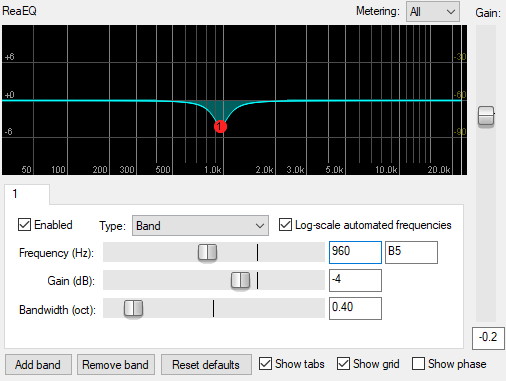Click the Reset defaults button
The height and width of the screenshot is (381, 506).
pyautogui.click(x=206, y=365)
